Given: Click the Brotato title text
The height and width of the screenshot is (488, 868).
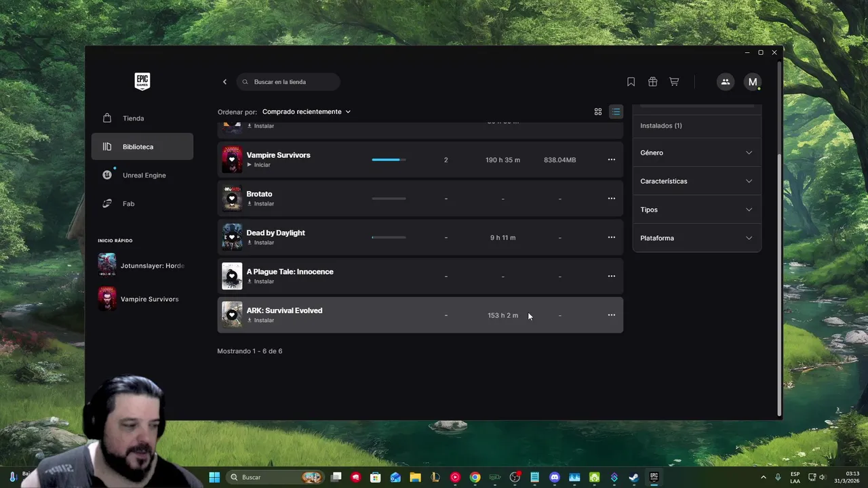Looking at the screenshot, I should tap(259, 194).
